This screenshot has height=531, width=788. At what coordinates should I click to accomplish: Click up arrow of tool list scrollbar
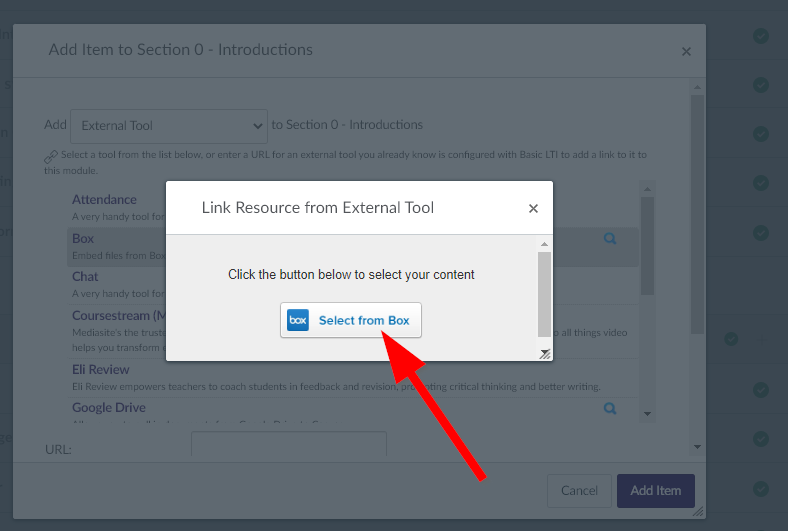click(x=647, y=189)
